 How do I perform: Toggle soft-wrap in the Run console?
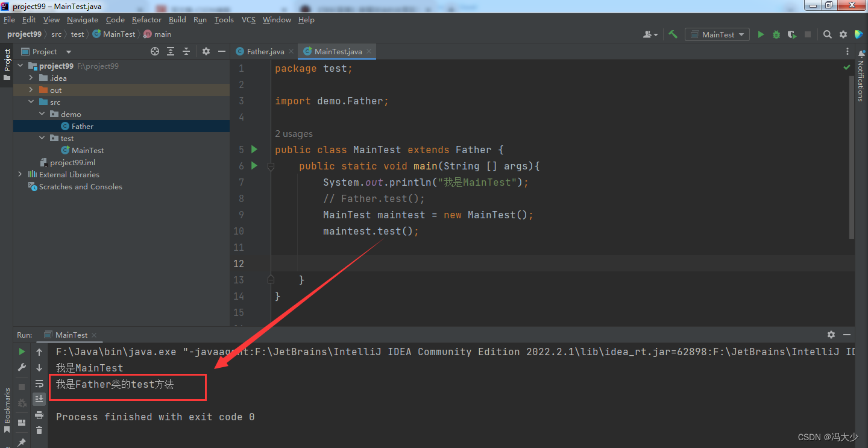39,383
